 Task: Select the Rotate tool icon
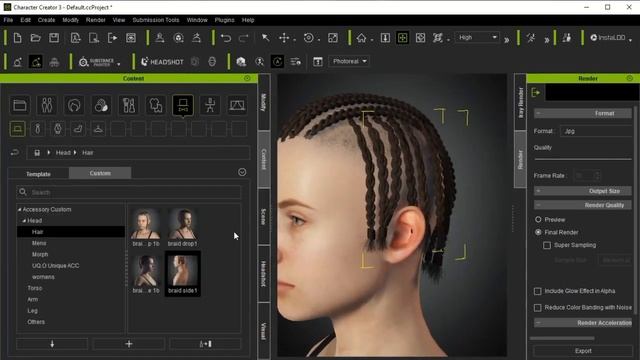pos(309,38)
